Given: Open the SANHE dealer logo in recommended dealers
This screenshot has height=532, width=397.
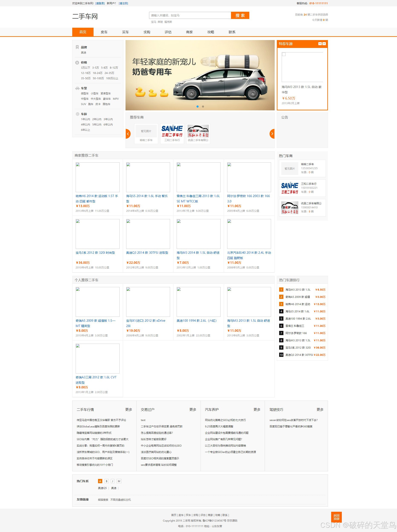Looking at the screenshot, I should pyautogui.click(x=172, y=131).
